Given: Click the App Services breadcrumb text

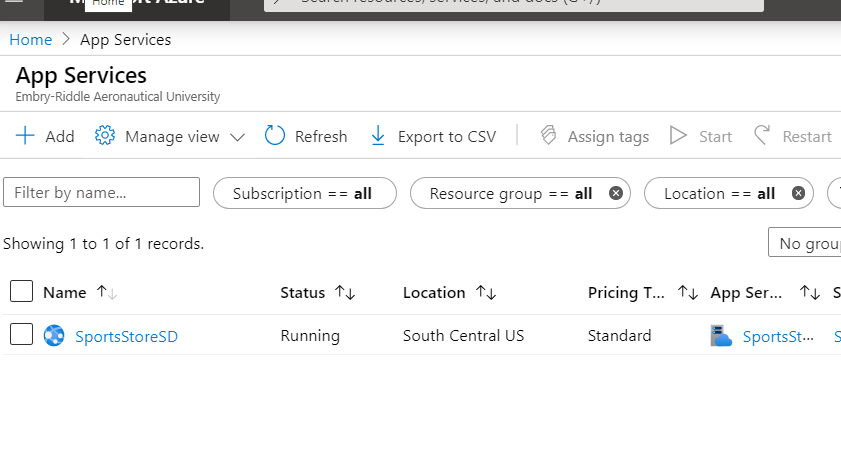Looking at the screenshot, I should (126, 40).
